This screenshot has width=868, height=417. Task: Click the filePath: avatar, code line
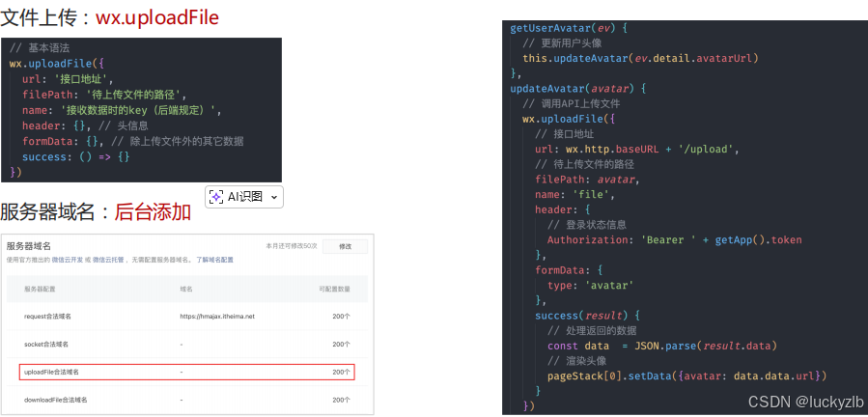tap(587, 180)
